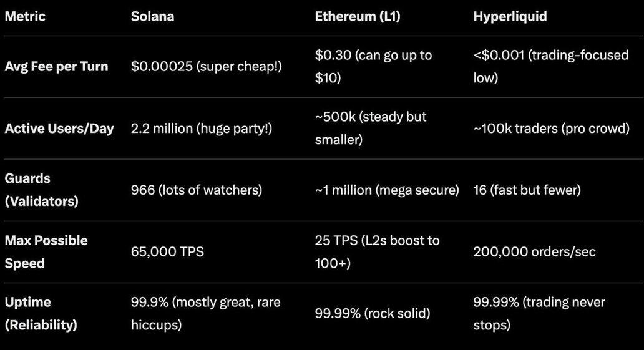The height and width of the screenshot is (350, 644).
Task: Click the 65,000 TPS cell
Action: click(x=167, y=251)
